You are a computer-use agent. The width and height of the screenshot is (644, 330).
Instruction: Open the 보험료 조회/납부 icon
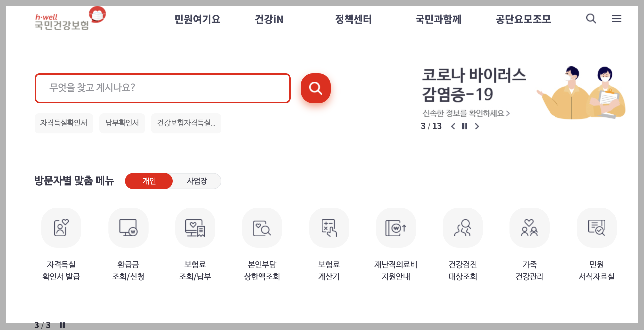point(195,228)
